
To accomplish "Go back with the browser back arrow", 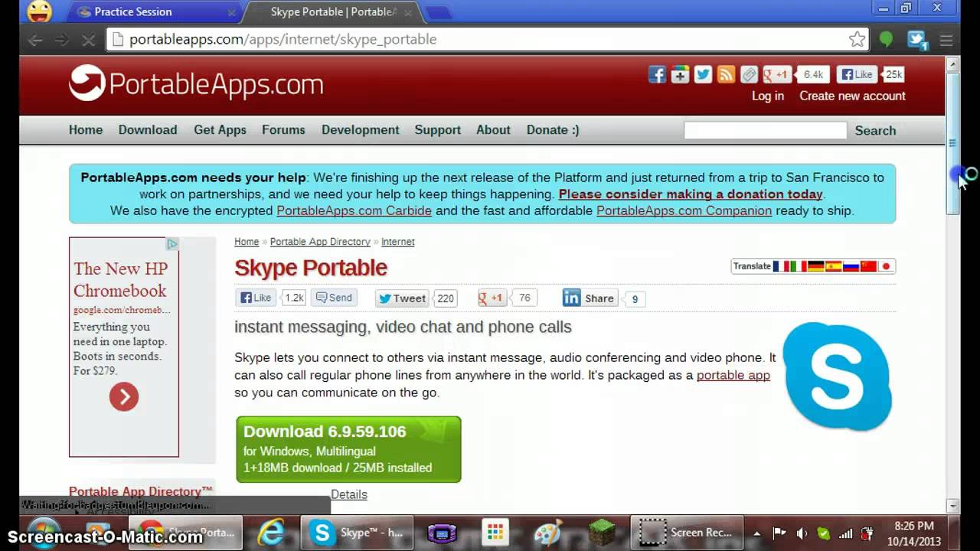I will pyautogui.click(x=35, y=40).
